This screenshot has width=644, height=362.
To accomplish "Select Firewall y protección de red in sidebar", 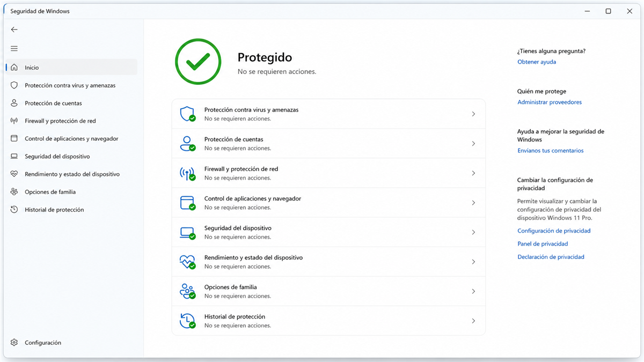I will click(71, 121).
